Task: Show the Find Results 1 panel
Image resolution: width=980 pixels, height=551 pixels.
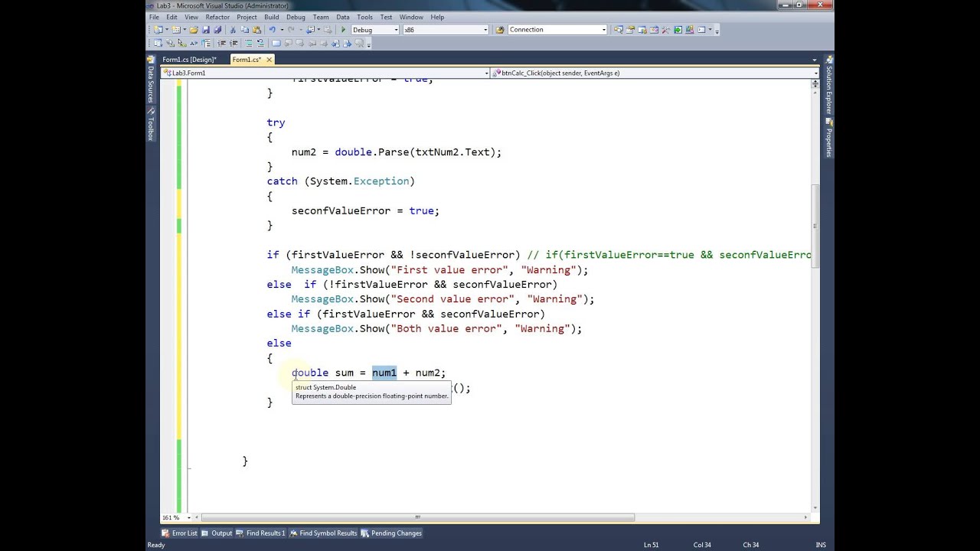Action: [260, 533]
